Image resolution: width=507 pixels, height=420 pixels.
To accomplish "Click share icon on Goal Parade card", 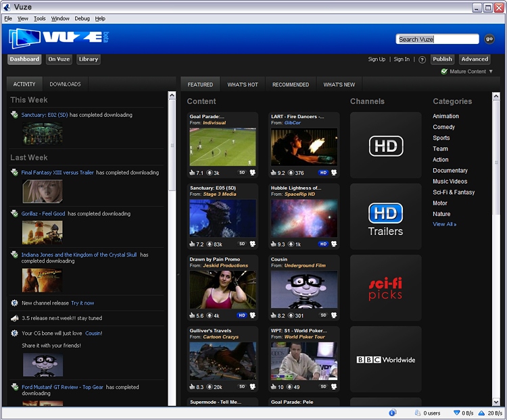I will (x=253, y=172).
